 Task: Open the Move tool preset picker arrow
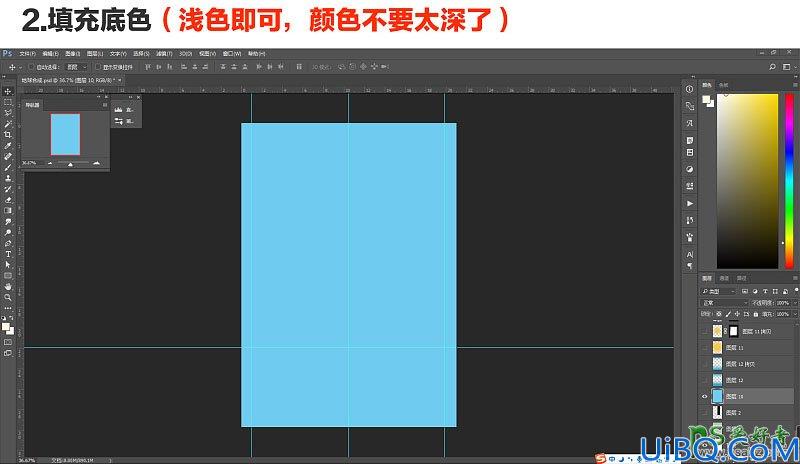point(20,67)
